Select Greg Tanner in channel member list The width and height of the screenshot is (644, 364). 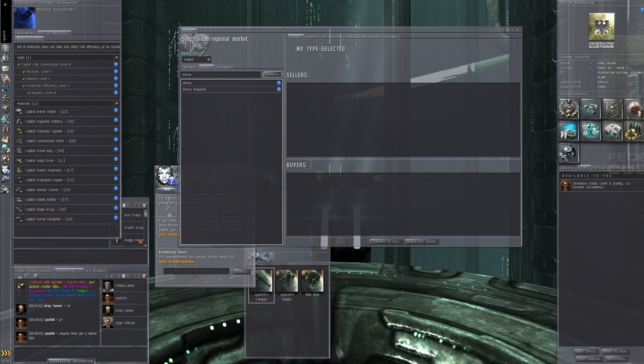pyautogui.click(x=125, y=310)
